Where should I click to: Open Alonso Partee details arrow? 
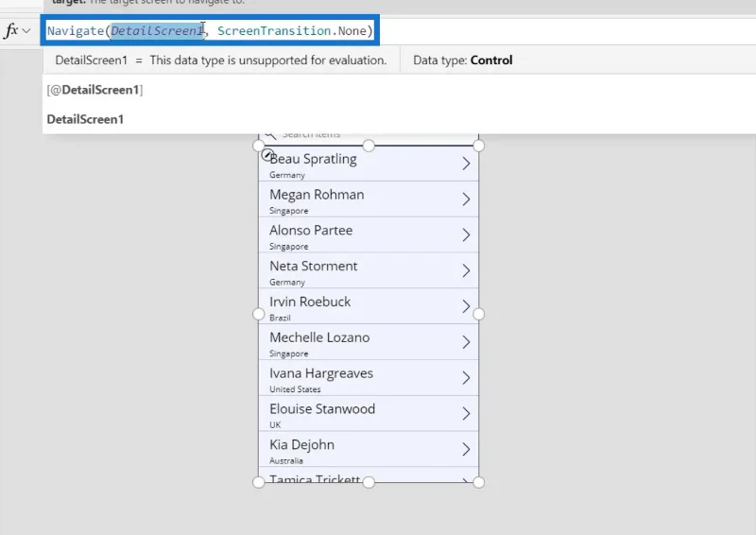click(x=466, y=235)
